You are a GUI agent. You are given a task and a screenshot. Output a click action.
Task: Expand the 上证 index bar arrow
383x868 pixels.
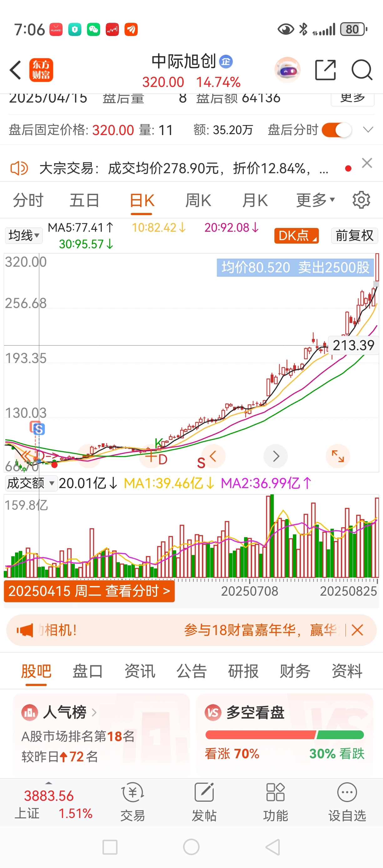coord(49,783)
